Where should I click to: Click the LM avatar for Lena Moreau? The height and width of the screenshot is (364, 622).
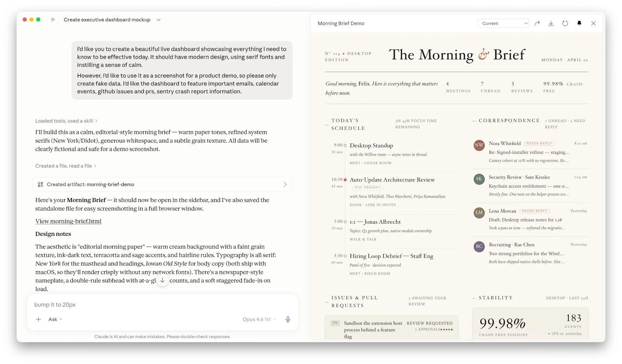click(x=479, y=212)
